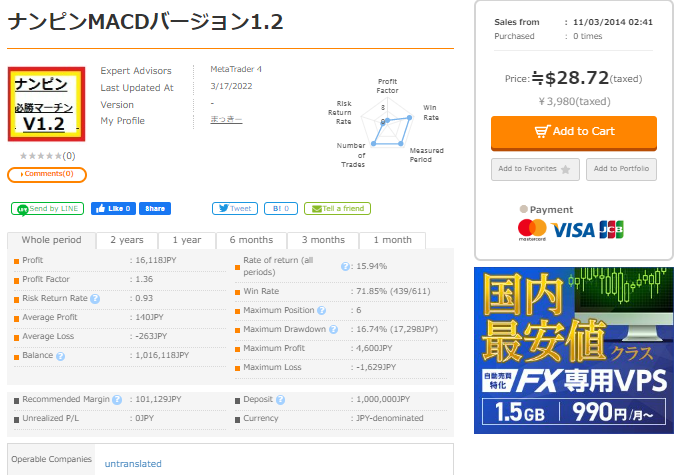Viewport: 678px width, 475px height.
Task: Click Average Loss value -263JPY
Action: click(x=151, y=336)
